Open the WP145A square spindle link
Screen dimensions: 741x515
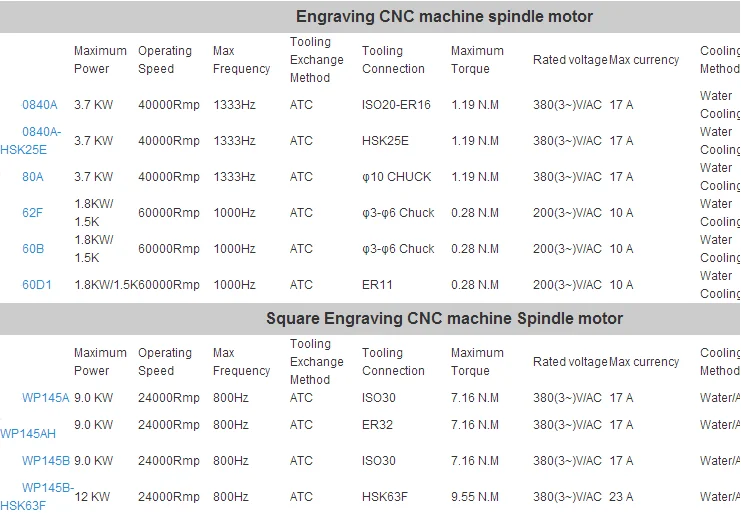[x=46, y=397]
